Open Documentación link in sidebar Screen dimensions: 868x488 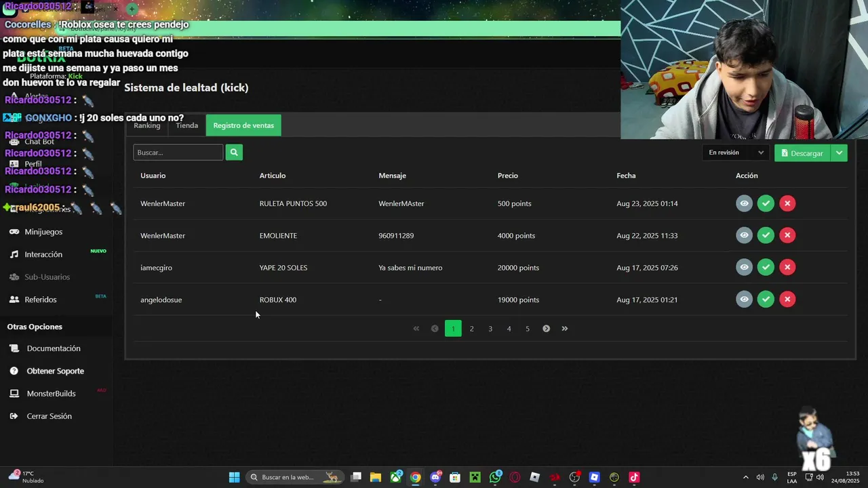pyautogui.click(x=54, y=348)
